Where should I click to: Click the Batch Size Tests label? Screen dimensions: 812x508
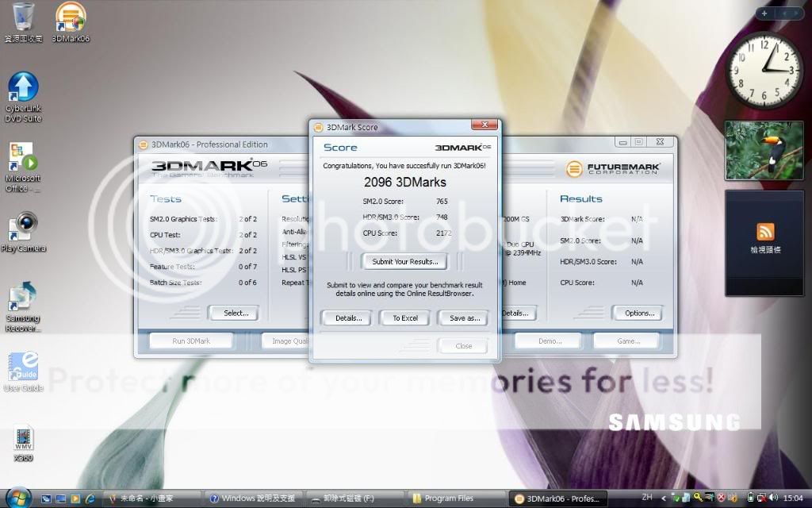pos(175,283)
